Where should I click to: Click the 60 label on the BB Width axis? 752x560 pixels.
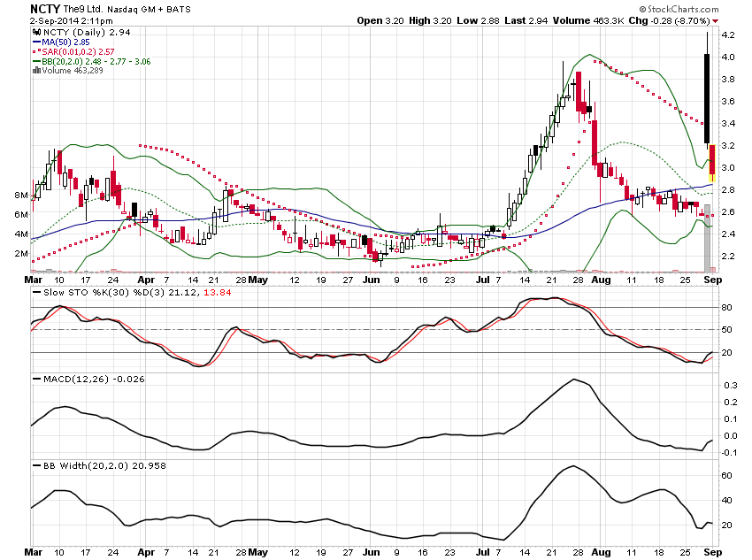point(726,476)
